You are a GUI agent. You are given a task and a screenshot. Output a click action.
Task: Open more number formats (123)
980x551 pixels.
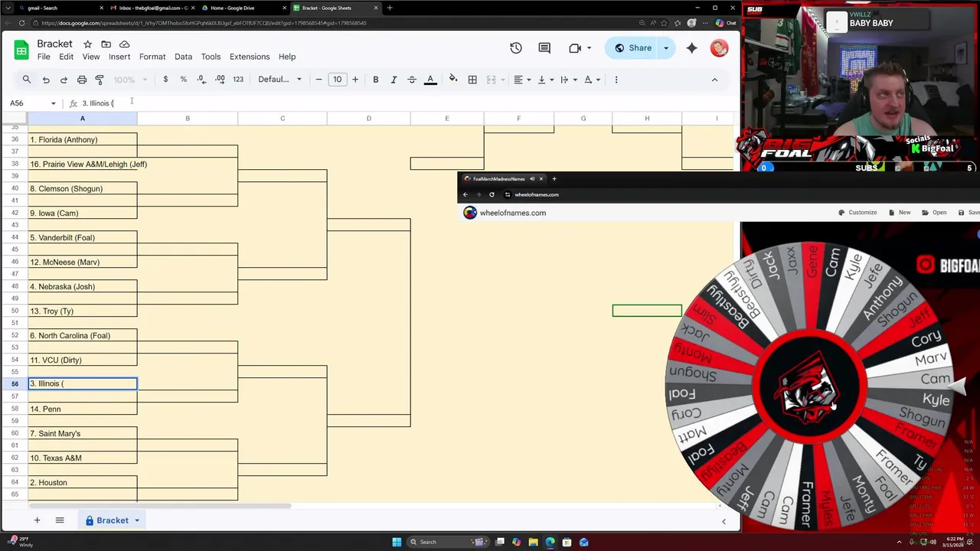pyautogui.click(x=238, y=80)
